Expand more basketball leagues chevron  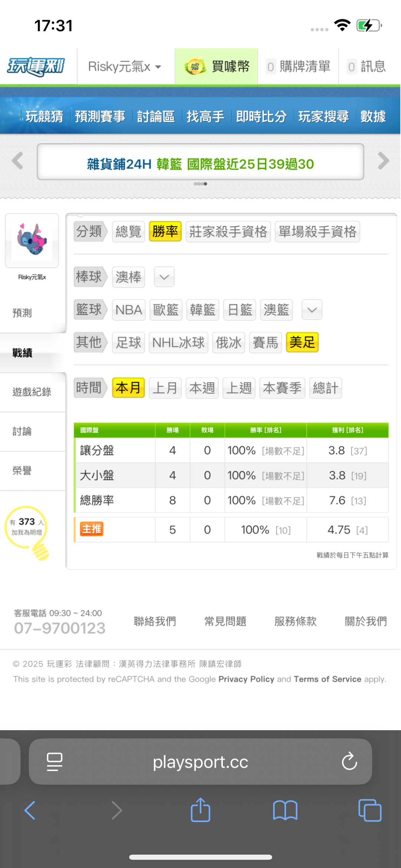coord(312,310)
